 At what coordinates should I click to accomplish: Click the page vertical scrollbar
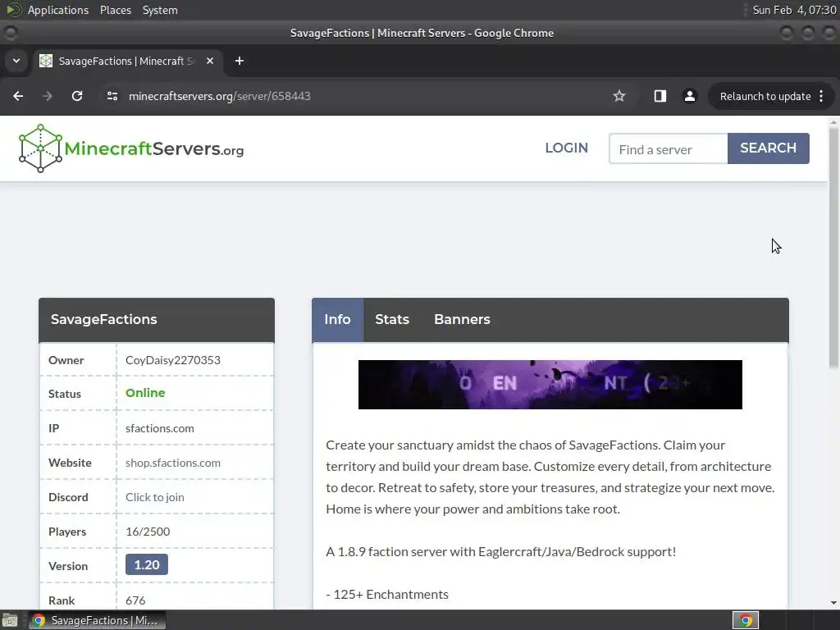(833, 248)
